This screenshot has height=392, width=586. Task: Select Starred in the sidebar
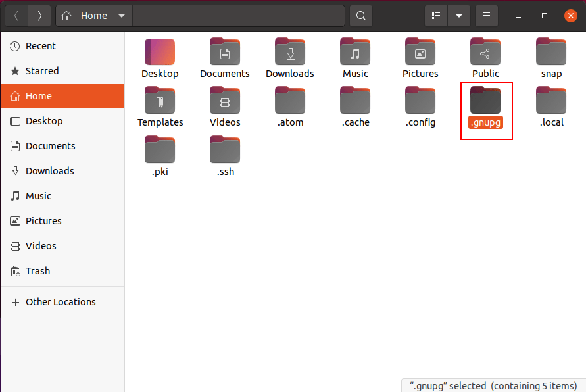42,71
